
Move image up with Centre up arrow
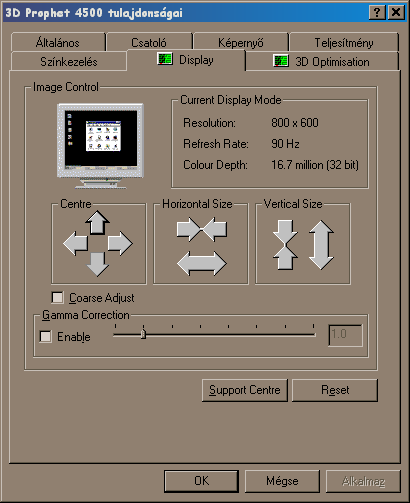pyautogui.click(x=97, y=223)
